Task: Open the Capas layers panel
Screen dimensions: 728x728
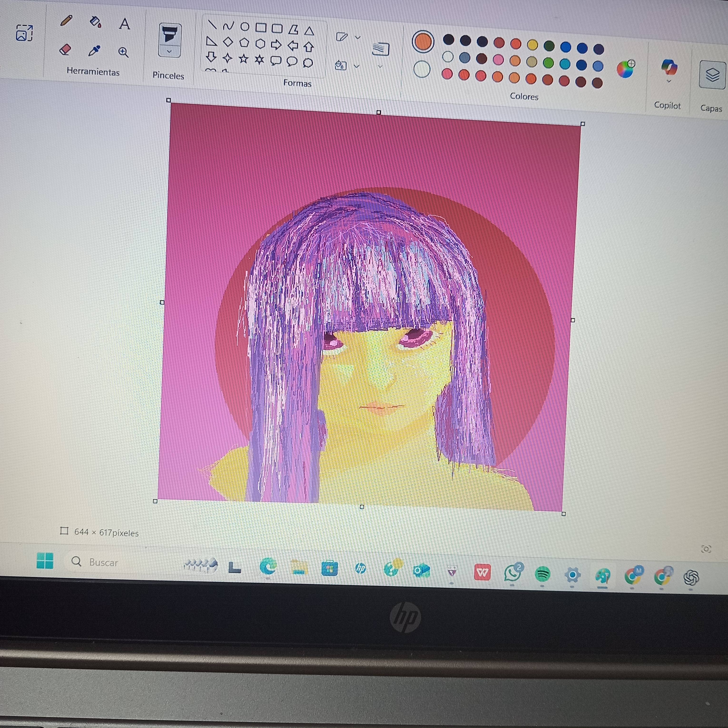Action: pyautogui.click(x=712, y=75)
